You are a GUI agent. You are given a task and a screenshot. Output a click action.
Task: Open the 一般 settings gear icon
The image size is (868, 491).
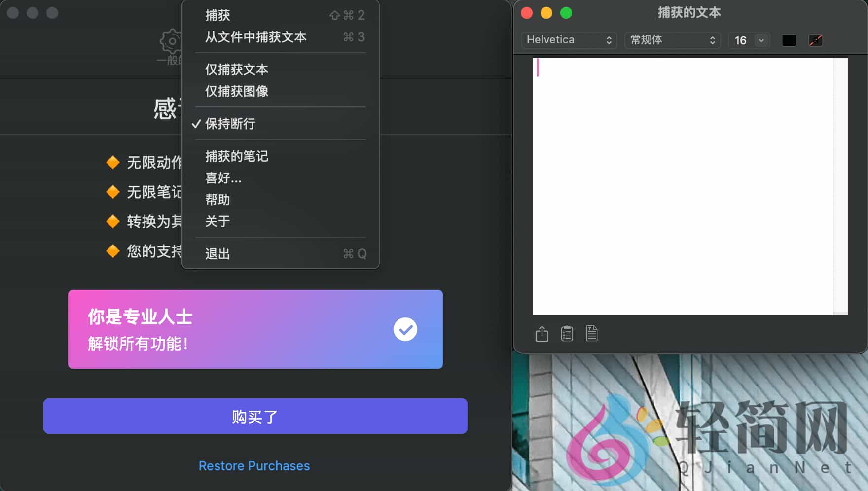point(170,42)
